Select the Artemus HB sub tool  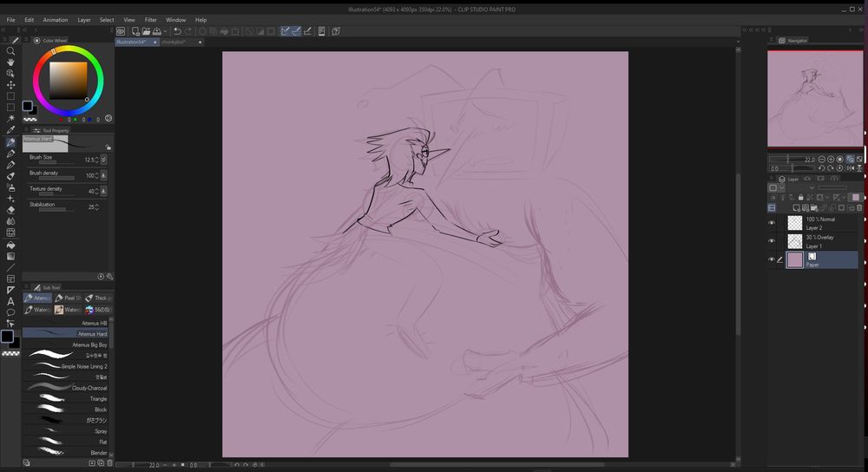pos(65,323)
